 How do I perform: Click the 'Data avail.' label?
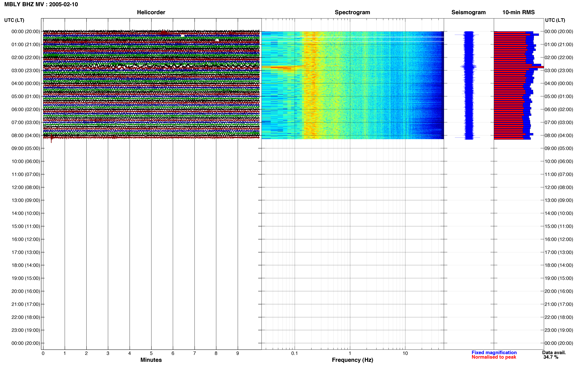(554, 352)
